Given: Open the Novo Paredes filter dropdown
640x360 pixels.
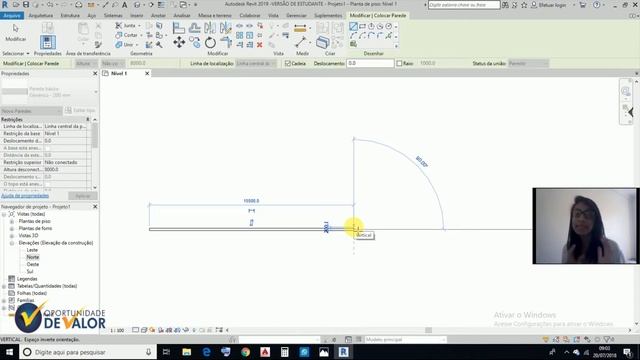Looking at the screenshot, I should pos(31,111).
